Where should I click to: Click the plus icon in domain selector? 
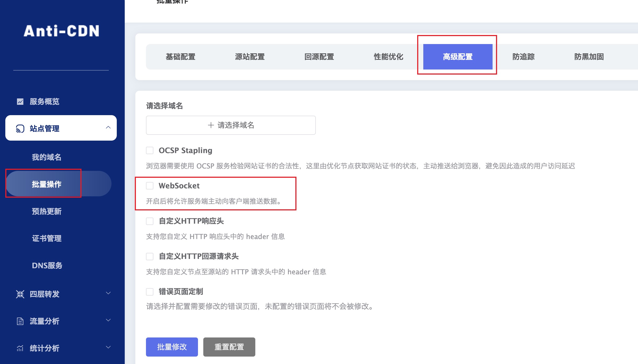[x=211, y=125]
